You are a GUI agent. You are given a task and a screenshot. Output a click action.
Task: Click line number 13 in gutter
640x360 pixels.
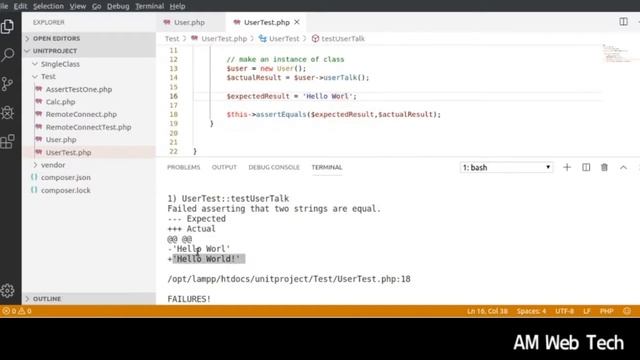tap(173, 69)
